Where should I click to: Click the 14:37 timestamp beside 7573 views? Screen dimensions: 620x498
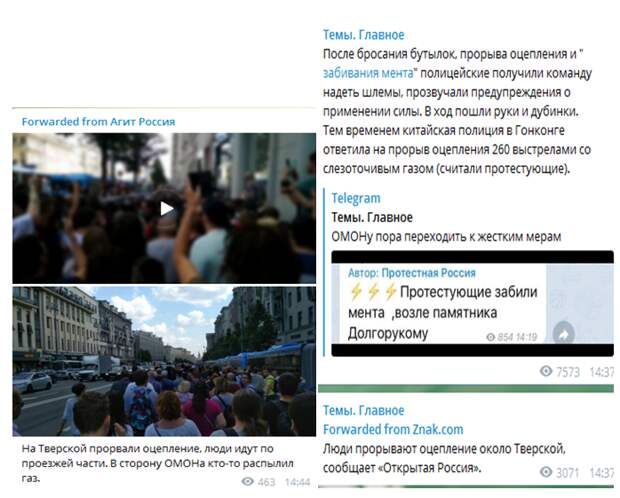tap(601, 372)
